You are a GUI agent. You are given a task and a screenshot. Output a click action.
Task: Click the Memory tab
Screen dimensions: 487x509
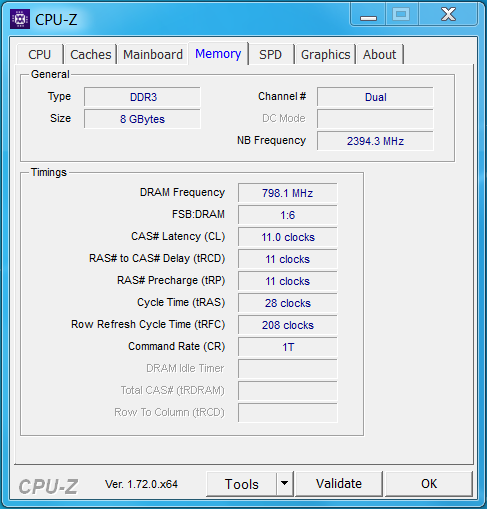coord(218,53)
